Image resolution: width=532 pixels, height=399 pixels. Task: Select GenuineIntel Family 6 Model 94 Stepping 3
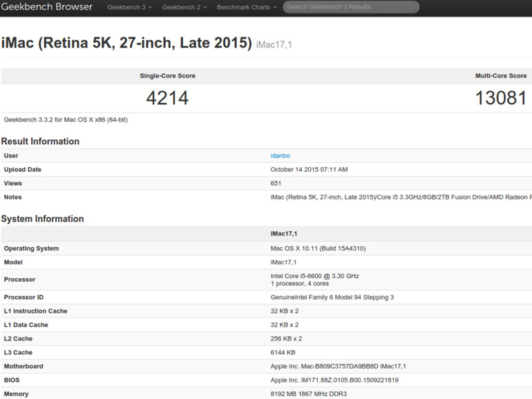[x=332, y=298]
